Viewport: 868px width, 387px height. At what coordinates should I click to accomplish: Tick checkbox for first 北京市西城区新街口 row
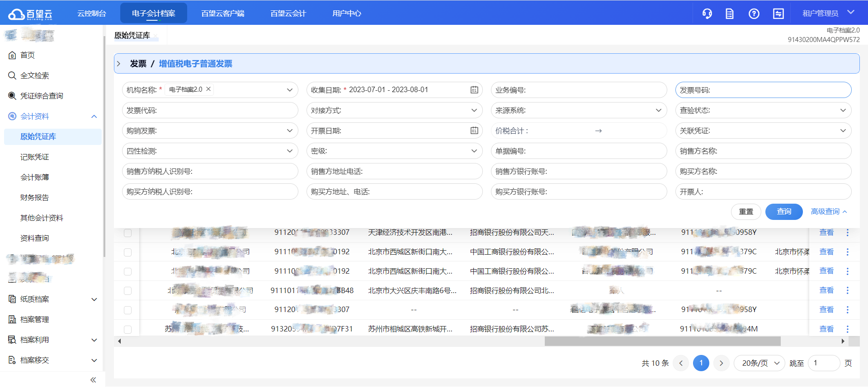click(127, 252)
